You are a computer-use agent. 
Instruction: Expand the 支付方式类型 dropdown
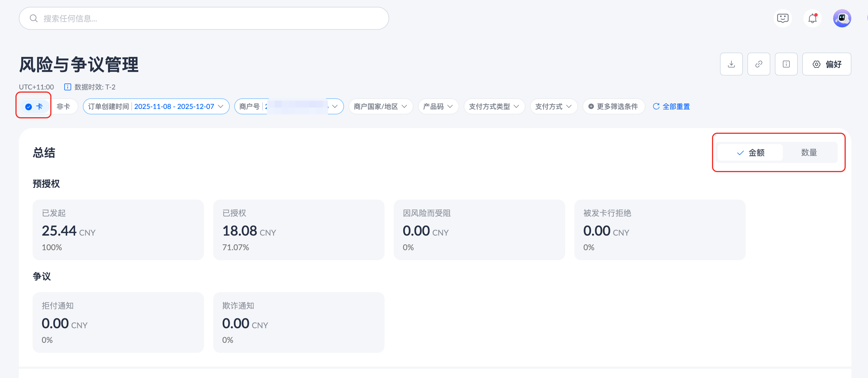click(494, 107)
